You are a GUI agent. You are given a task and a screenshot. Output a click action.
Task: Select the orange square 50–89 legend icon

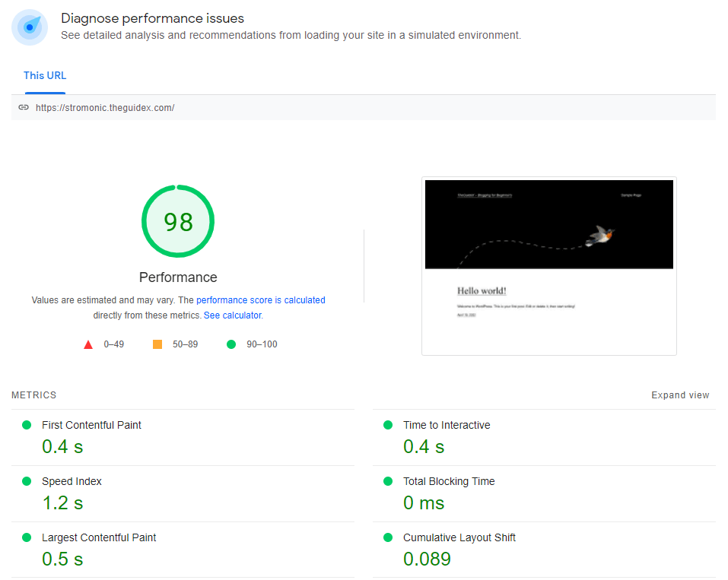[x=157, y=344]
